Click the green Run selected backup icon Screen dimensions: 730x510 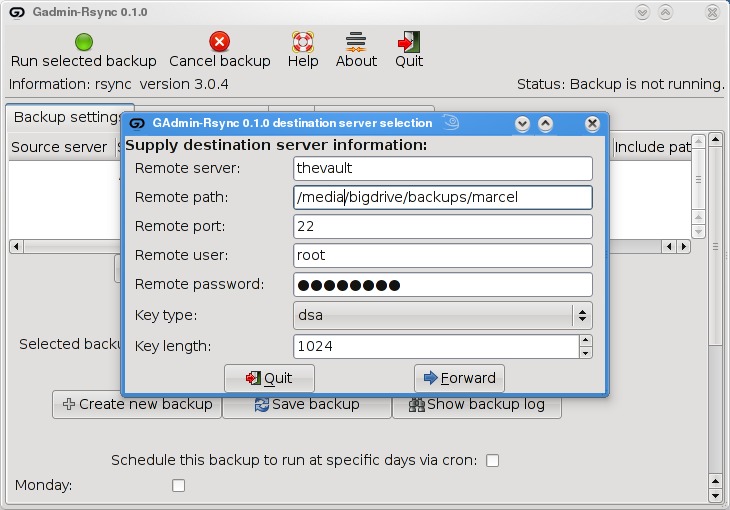[x=84, y=42]
